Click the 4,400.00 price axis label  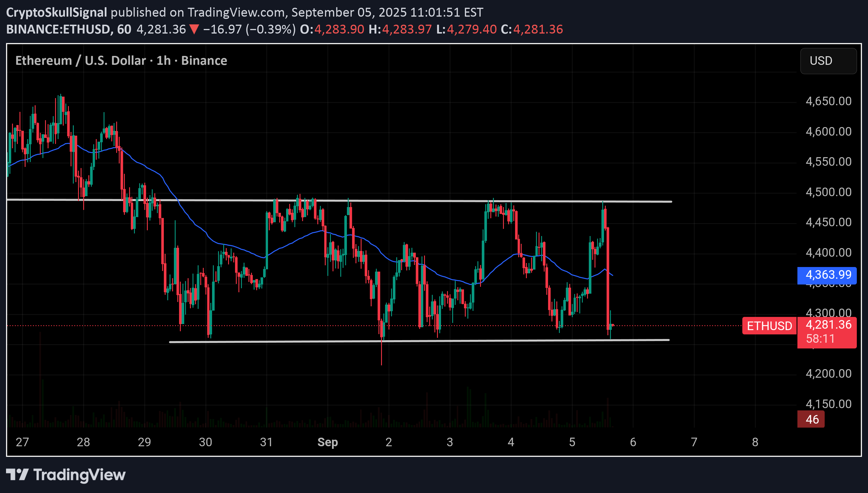828,253
